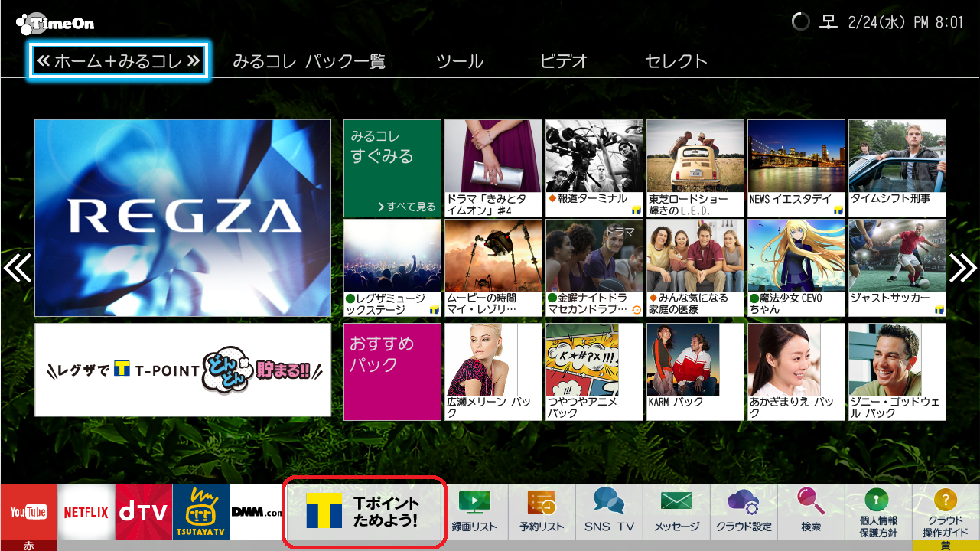Image resolution: width=980 pixels, height=551 pixels.
Task: Click the network status icon near the clock
Action: coord(829,21)
